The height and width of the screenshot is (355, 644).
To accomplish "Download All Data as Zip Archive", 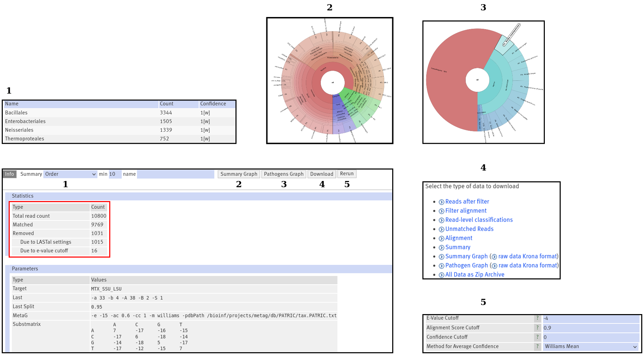I will click(475, 275).
